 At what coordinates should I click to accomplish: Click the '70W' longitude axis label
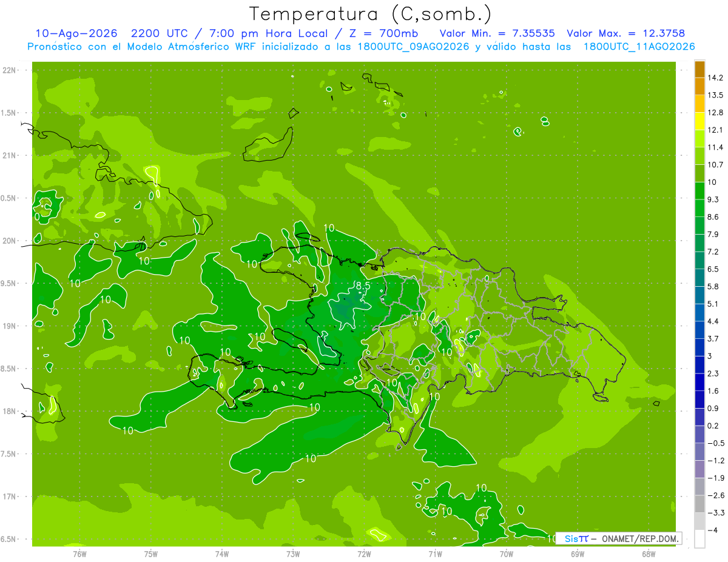507,554
